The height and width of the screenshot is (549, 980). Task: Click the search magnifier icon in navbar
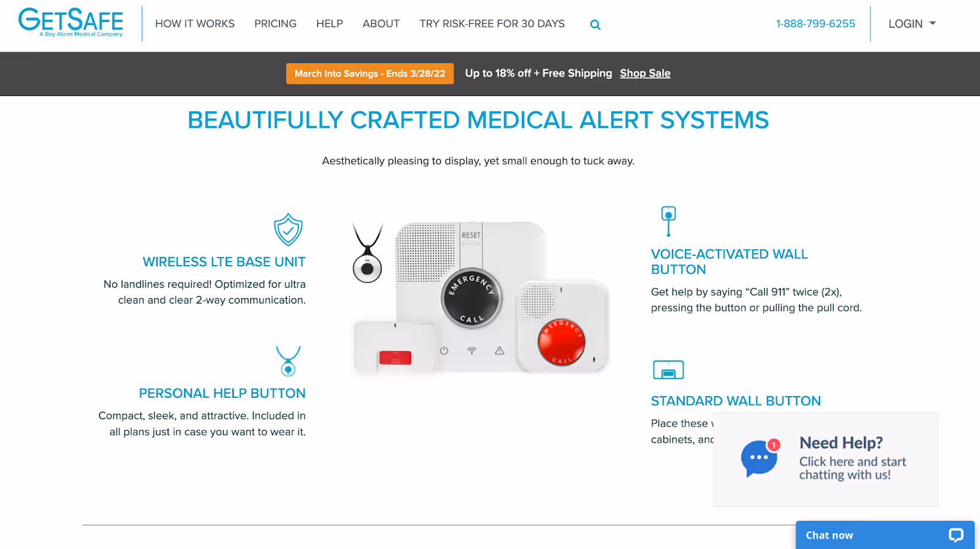[x=595, y=24]
